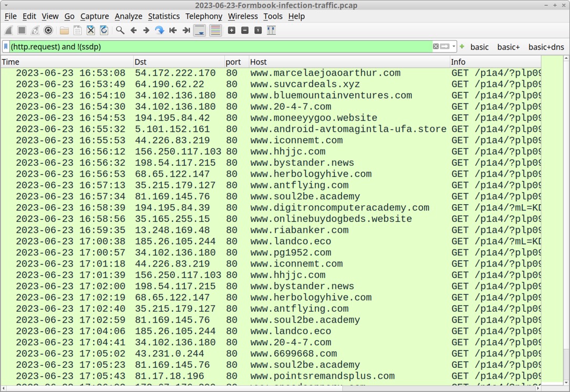Open the Help menu
The image size is (570, 392).
pos(297,16)
